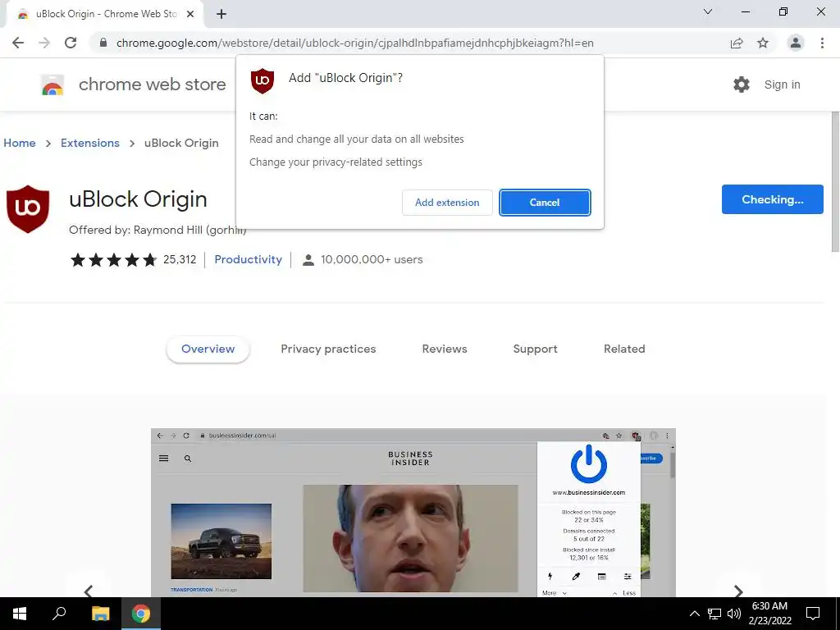Open web store settings gear

tap(742, 84)
